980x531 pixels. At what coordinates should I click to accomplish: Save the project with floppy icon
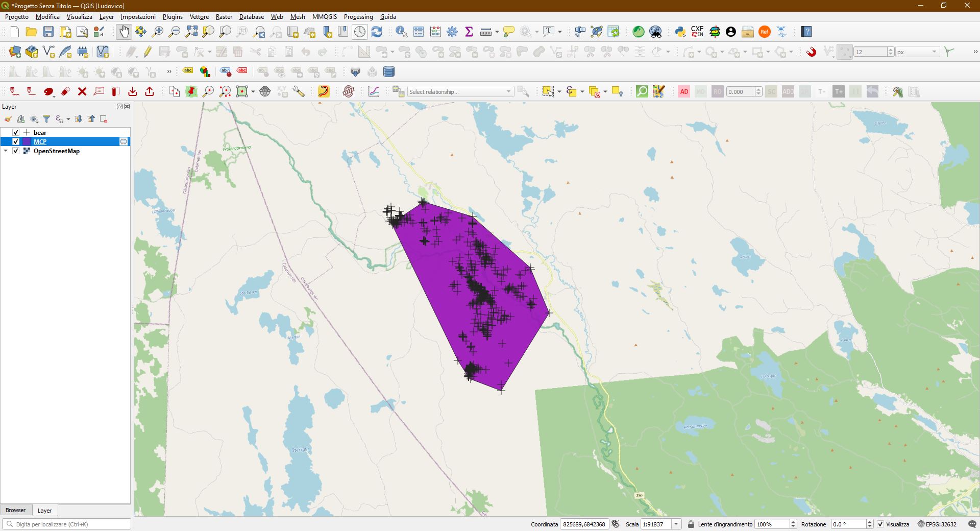(x=48, y=32)
